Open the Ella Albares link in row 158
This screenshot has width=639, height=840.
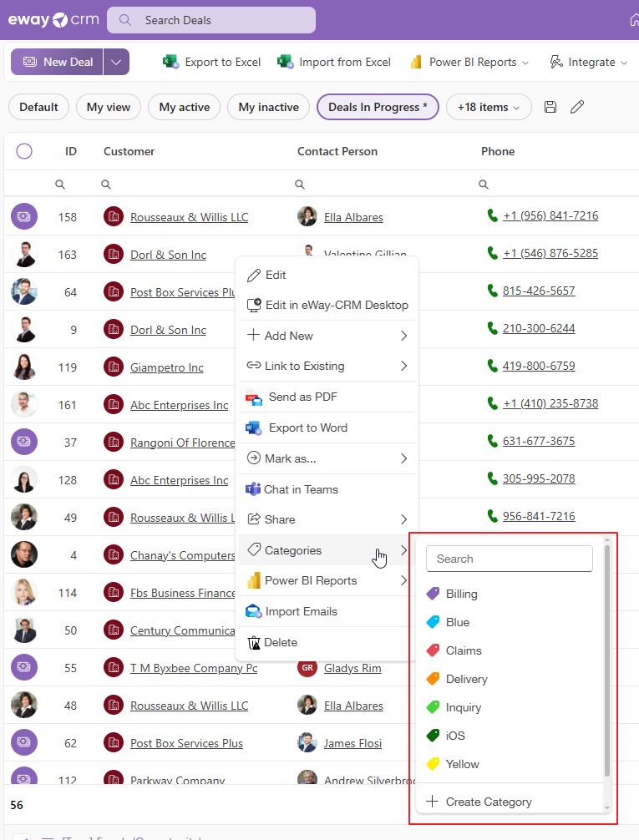[x=353, y=217]
